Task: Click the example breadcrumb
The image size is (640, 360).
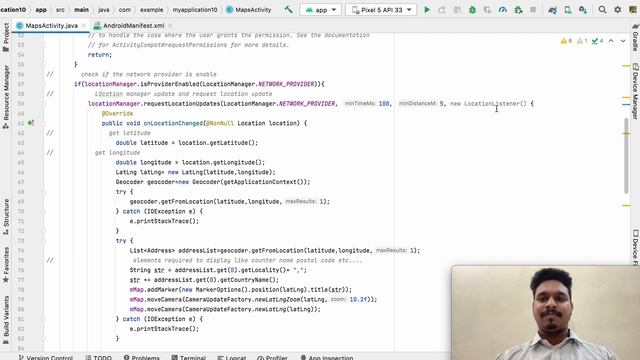Action: pyautogui.click(x=151, y=9)
